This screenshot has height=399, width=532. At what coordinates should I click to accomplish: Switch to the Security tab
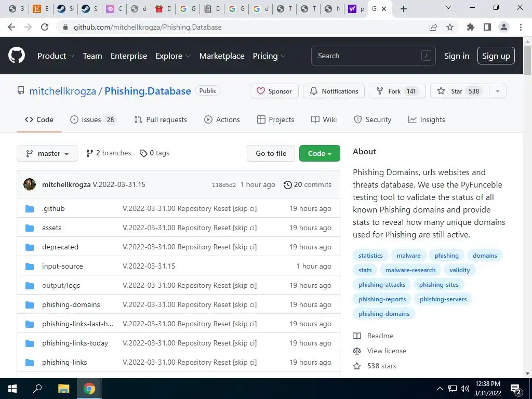(373, 119)
